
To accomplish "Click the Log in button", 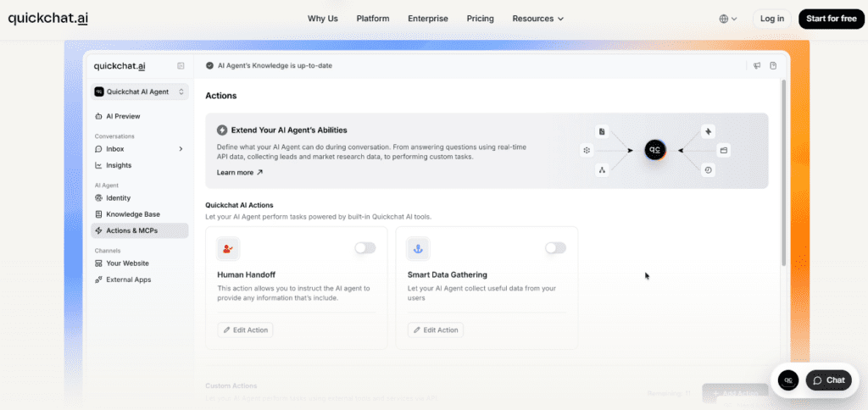I will 771,19.
